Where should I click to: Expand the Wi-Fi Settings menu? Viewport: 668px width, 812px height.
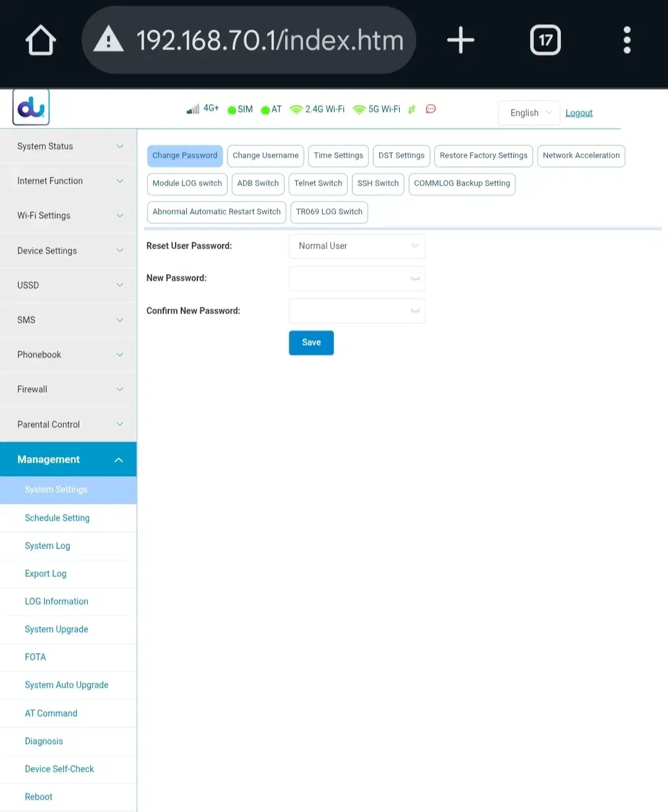[x=68, y=216]
